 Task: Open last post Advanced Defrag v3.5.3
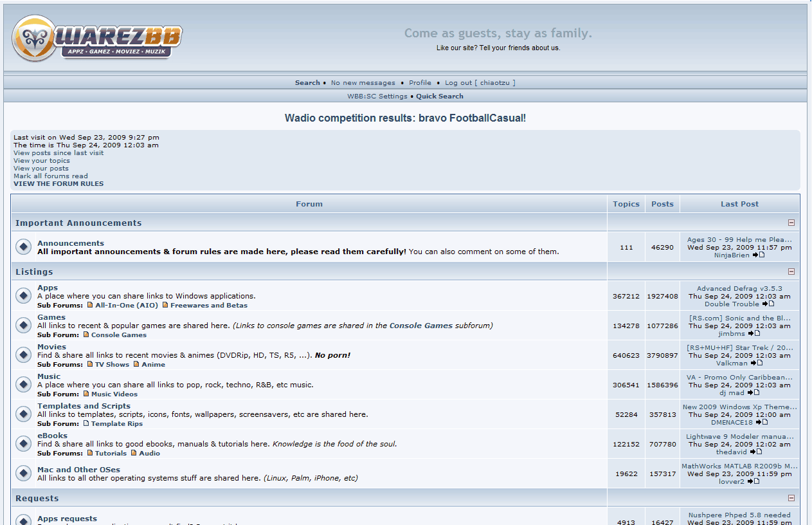739,288
